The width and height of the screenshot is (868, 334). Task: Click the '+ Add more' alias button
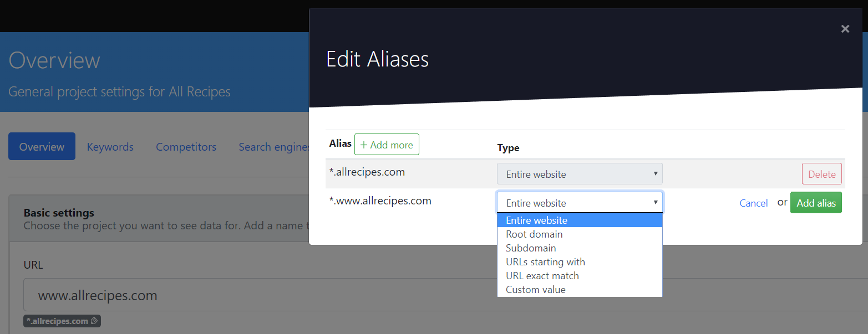coord(387,145)
